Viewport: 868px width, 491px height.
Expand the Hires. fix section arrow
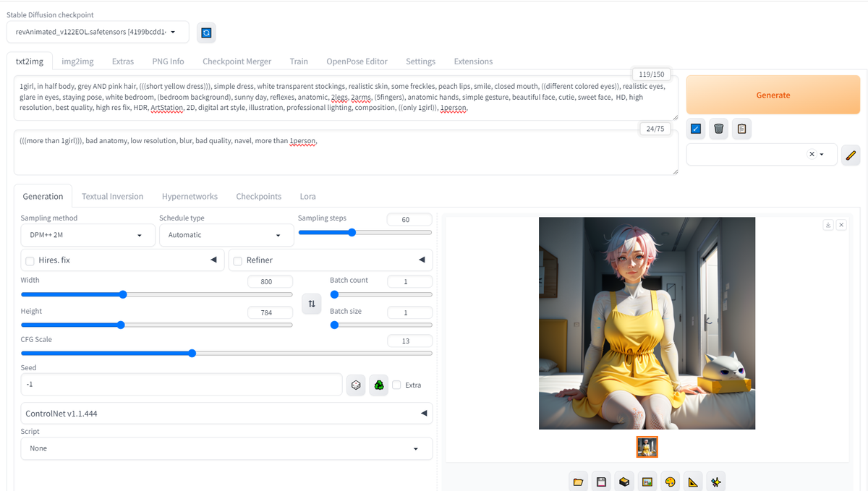(213, 260)
